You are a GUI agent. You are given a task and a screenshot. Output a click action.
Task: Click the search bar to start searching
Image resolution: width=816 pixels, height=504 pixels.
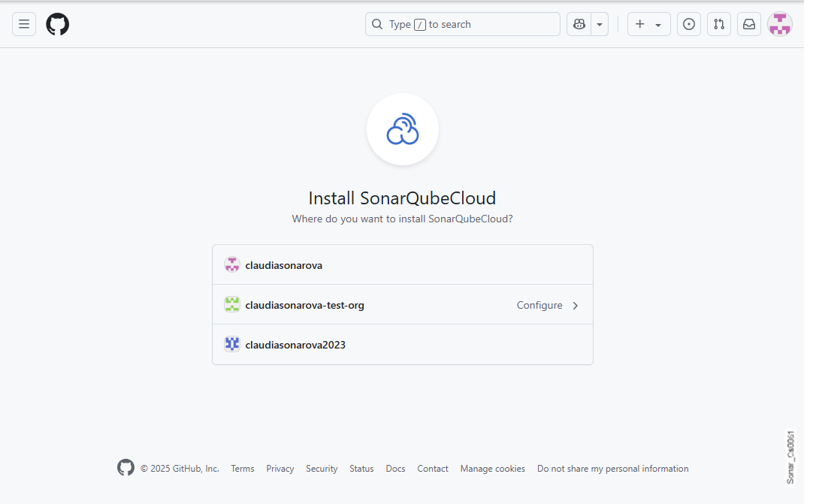tap(462, 24)
